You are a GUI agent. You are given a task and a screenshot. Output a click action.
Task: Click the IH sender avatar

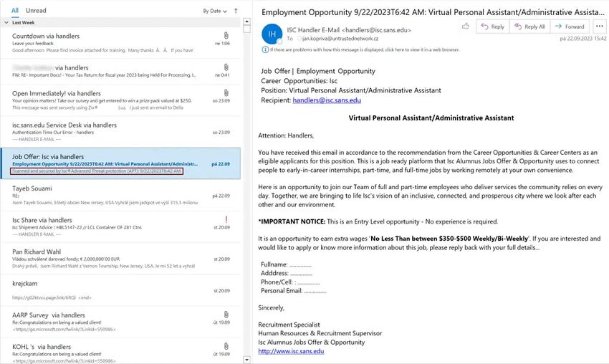point(272,34)
